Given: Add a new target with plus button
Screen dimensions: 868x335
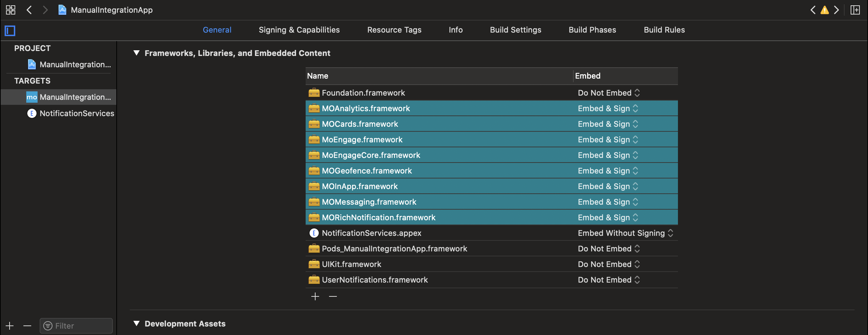Looking at the screenshot, I should [x=10, y=326].
